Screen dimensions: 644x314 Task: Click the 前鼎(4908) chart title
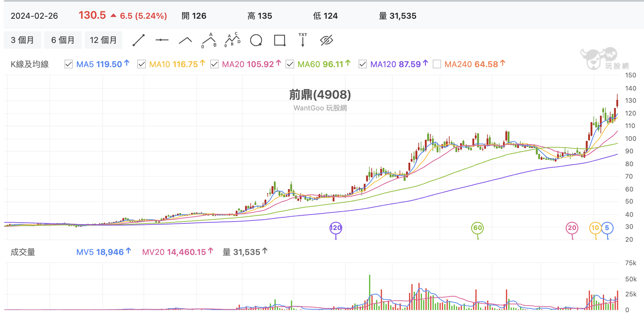coord(320,95)
